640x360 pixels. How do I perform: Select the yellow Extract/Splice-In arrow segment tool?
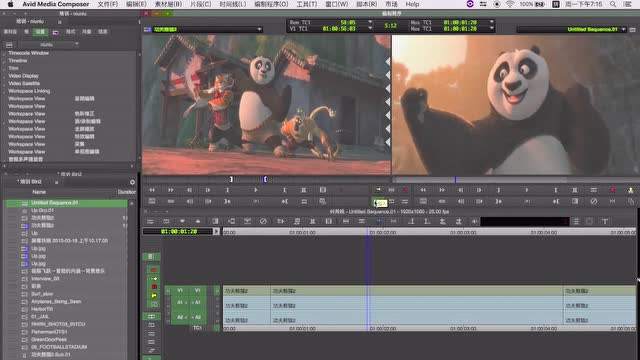(x=154, y=279)
